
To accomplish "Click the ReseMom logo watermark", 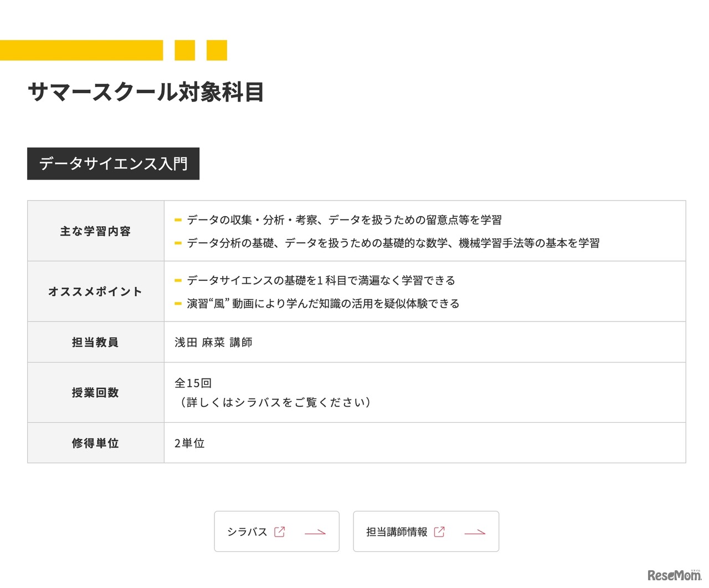I will (674, 575).
